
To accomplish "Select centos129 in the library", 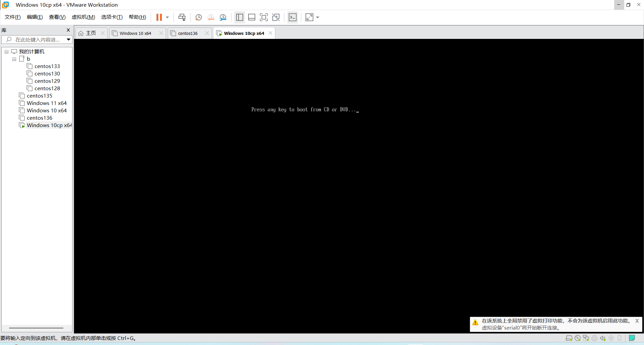I will click(47, 81).
